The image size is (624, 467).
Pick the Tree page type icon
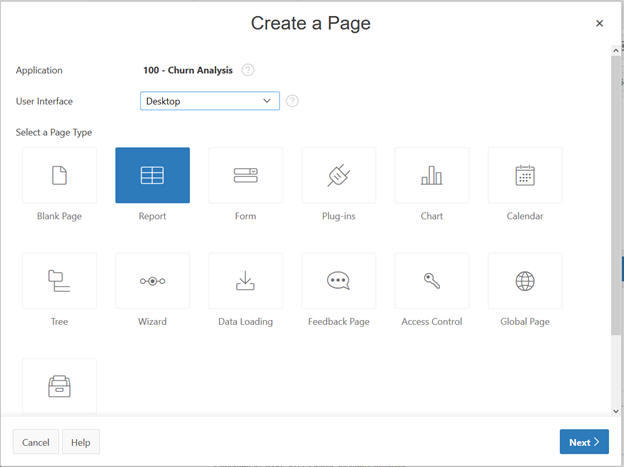[59, 281]
